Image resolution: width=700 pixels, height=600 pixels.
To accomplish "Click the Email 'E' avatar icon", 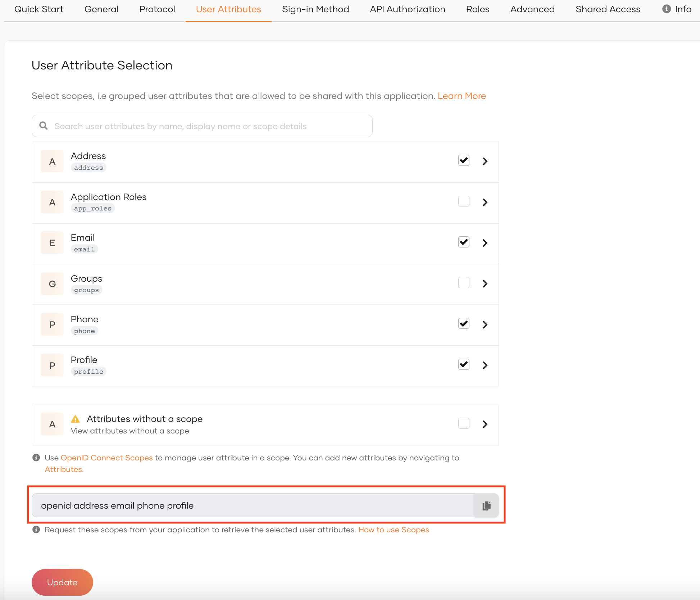I will 52,243.
